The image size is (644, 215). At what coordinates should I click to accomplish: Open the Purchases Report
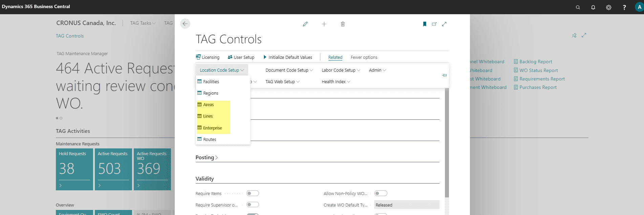535,87
